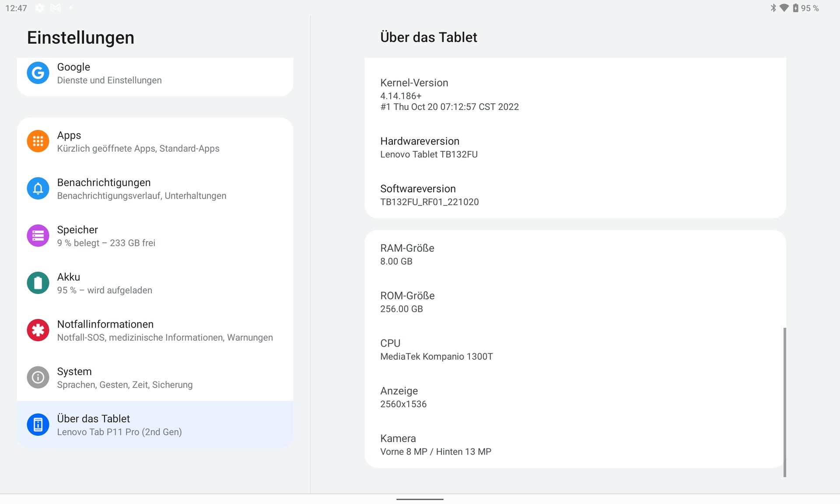The image size is (840, 504).
Task: Open Notfallinformationen settings entry
Action: (155, 330)
